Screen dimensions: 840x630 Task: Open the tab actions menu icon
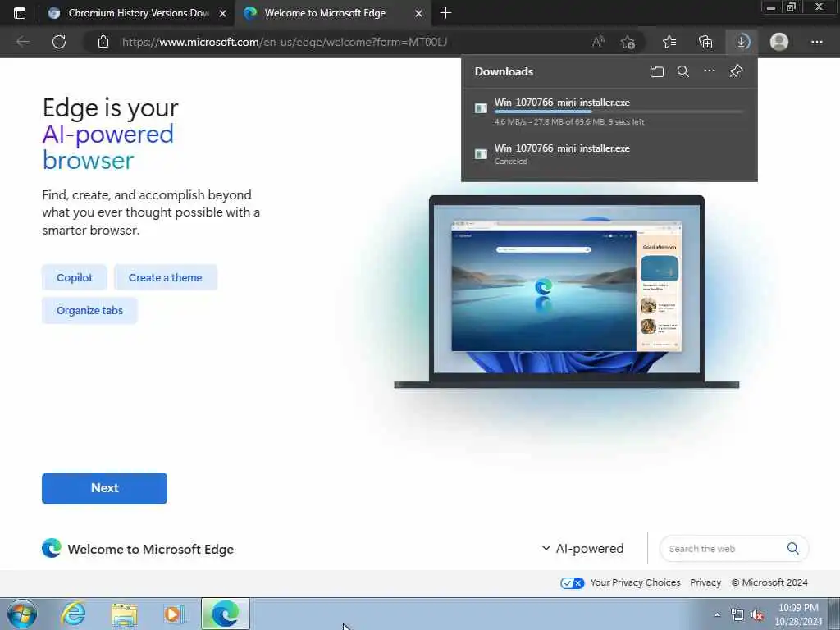[x=20, y=13]
